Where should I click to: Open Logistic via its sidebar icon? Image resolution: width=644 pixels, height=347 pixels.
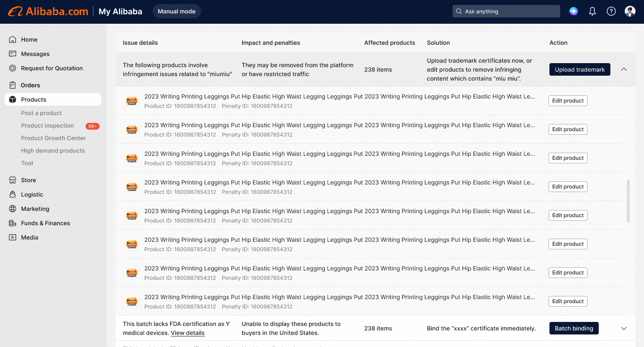coord(13,194)
